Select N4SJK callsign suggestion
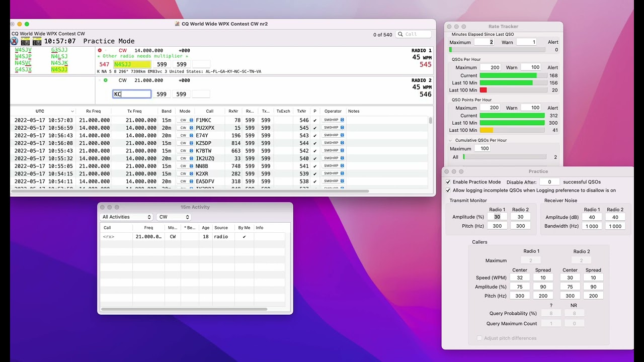The height and width of the screenshot is (362, 644). coord(59,63)
